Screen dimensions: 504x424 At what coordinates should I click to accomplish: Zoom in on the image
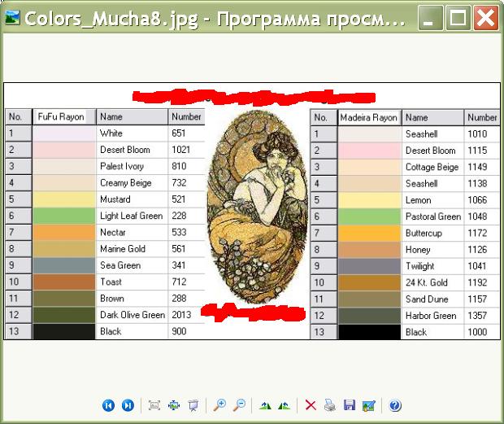(219, 405)
